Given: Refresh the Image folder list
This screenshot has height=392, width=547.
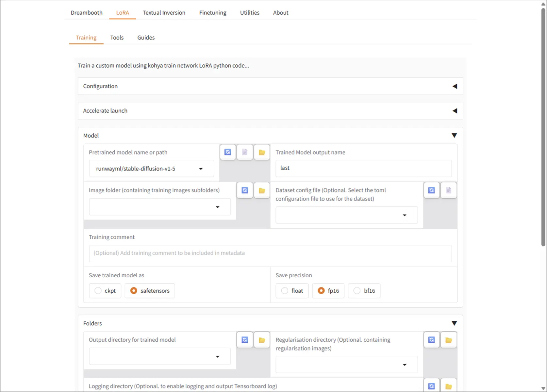Looking at the screenshot, I should (245, 190).
